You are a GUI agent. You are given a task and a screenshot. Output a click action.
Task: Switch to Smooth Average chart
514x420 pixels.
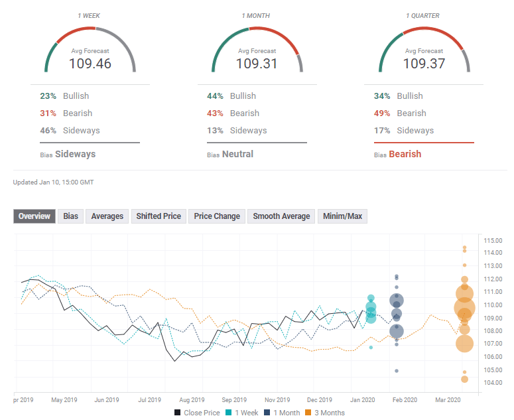(x=281, y=216)
